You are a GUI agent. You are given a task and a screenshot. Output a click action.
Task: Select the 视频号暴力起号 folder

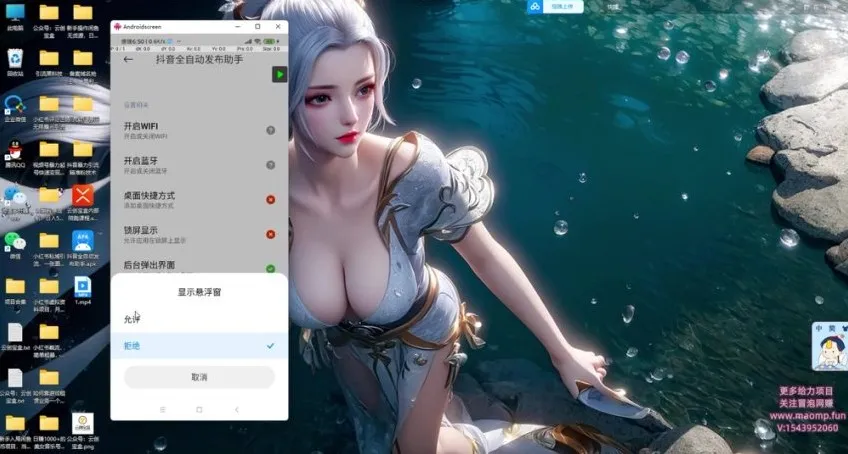[x=49, y=156]
